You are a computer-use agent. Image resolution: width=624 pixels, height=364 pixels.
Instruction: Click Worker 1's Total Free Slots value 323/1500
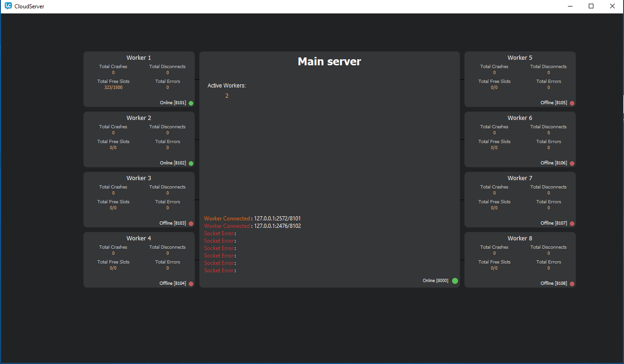113,88
